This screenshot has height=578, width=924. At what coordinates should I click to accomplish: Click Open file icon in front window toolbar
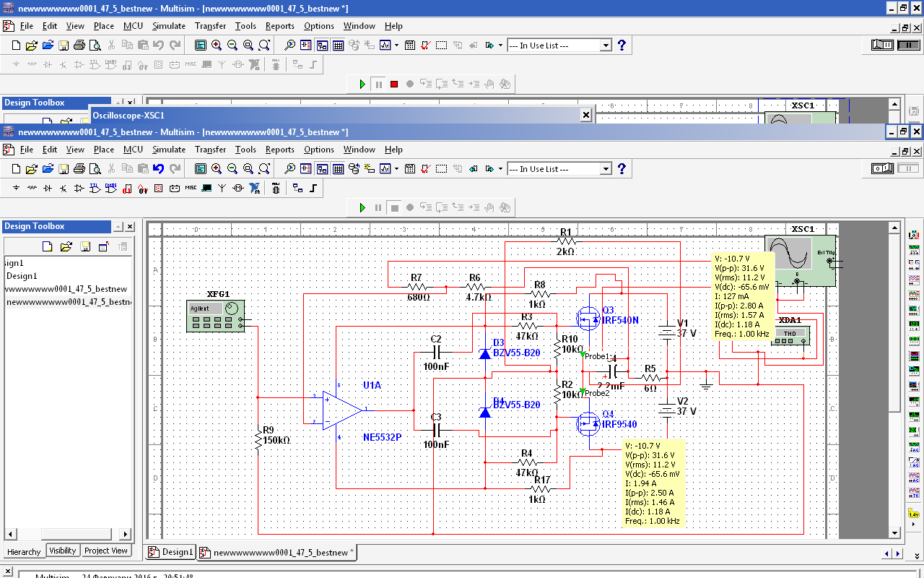[x=32, y=169]
